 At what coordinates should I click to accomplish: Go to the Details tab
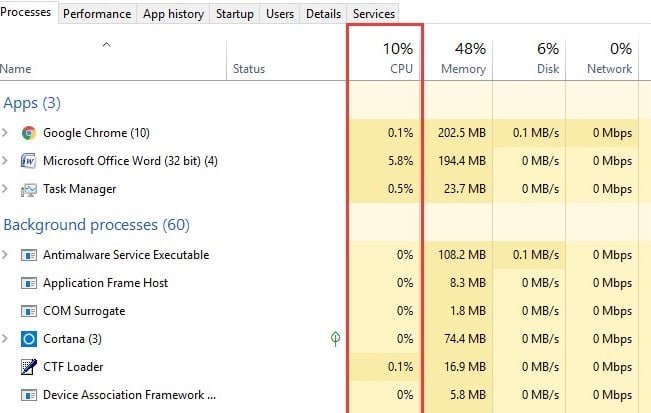point(323,14)
